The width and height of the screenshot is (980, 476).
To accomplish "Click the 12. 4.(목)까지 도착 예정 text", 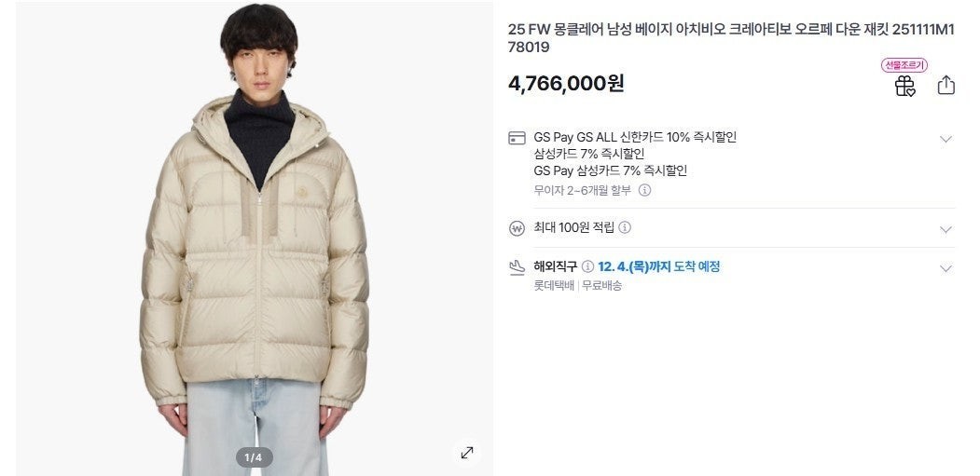I will pos(658,266).
